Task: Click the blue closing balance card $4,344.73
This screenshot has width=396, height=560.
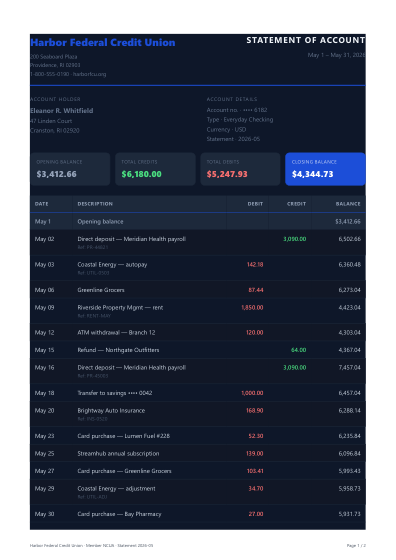Action: (x=325, y=169)
